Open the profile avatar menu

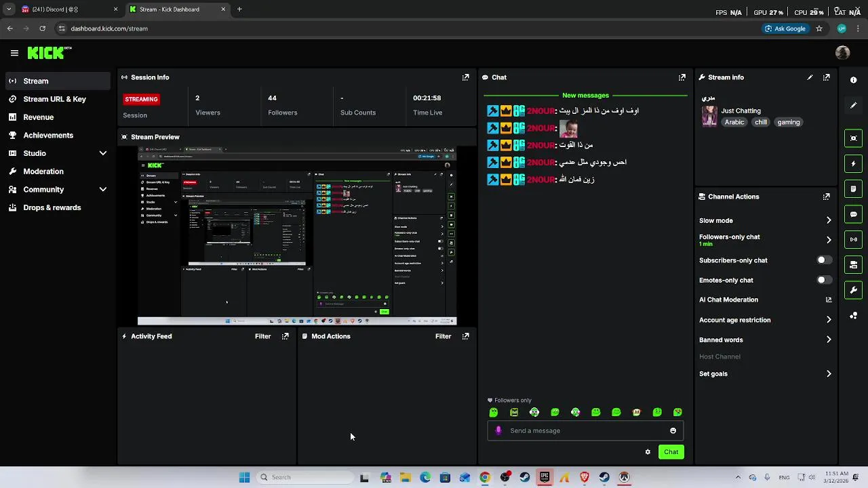pyautogui.click(x=843, y=53)
